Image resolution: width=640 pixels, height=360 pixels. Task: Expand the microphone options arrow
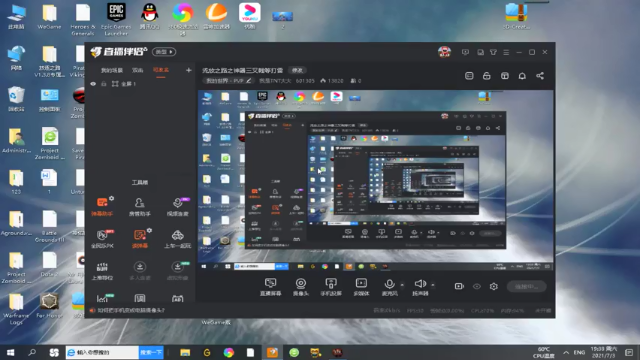click(x=402, y=284)
